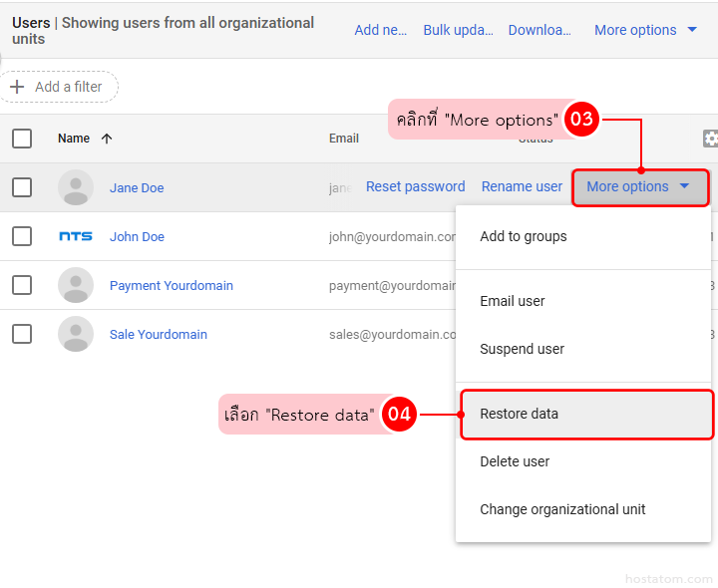The height and width of the screenshot is (588, 718).
Task: Open the header More options dropdown
Action: (645, 30)
